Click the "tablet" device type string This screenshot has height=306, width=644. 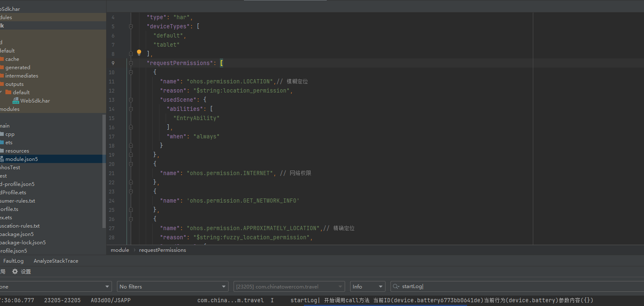tap(167, 45)
